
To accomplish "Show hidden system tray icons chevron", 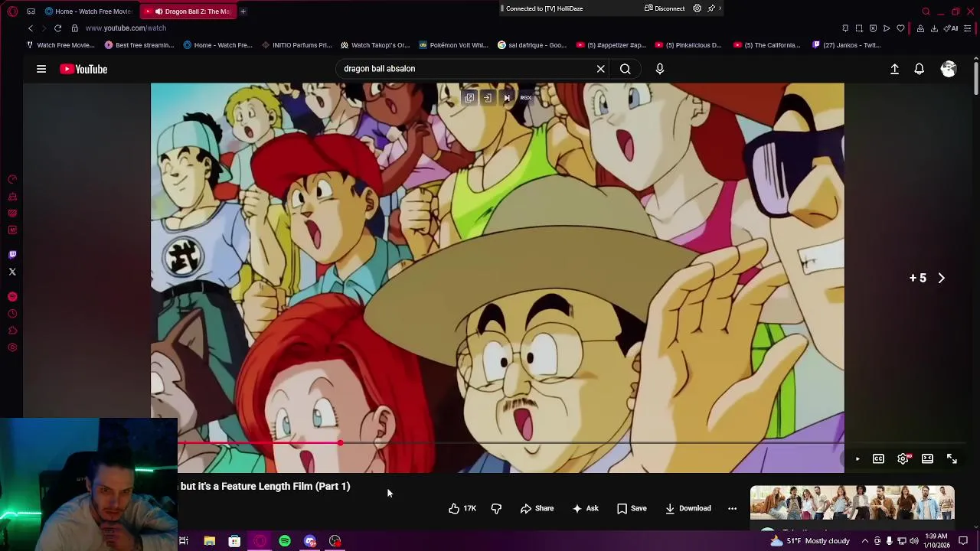I will coord(865,541).
